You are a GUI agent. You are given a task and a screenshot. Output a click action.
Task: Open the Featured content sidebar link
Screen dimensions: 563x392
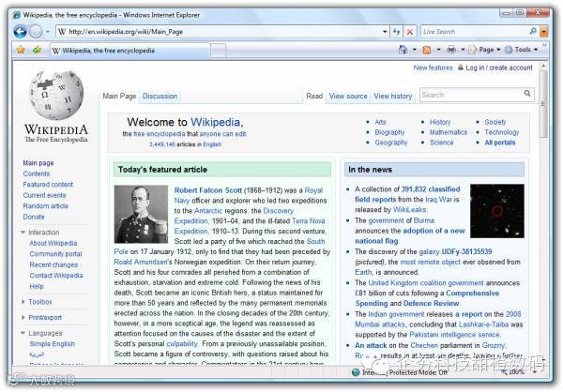click(x=48, y=185)
